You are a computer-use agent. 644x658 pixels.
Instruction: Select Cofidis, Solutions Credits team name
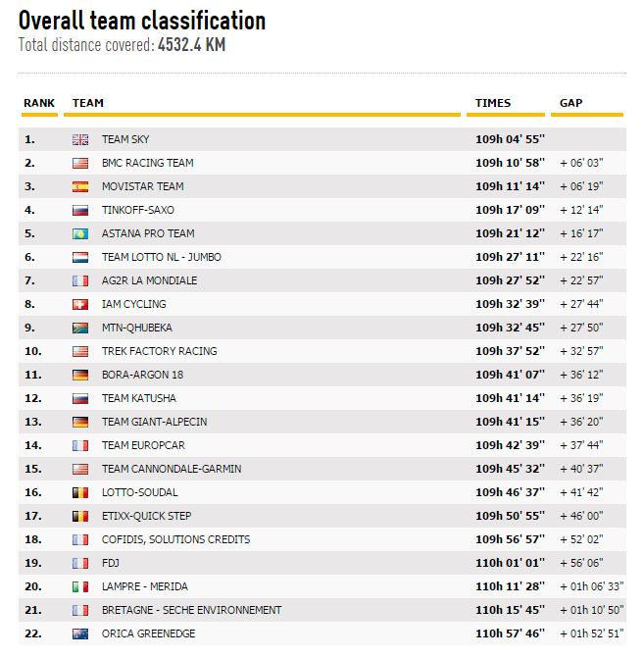[175, 540]
